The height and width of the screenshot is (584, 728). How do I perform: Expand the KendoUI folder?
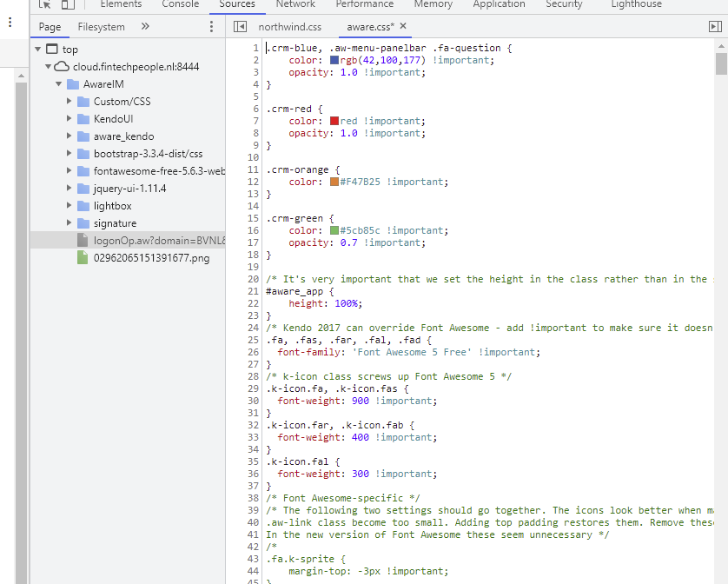point(69,118)
